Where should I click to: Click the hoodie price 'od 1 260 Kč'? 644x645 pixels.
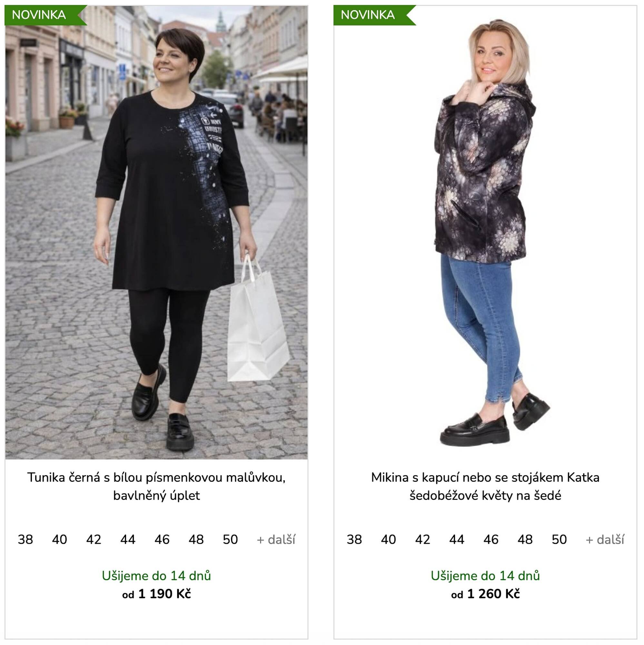(485, 594)
